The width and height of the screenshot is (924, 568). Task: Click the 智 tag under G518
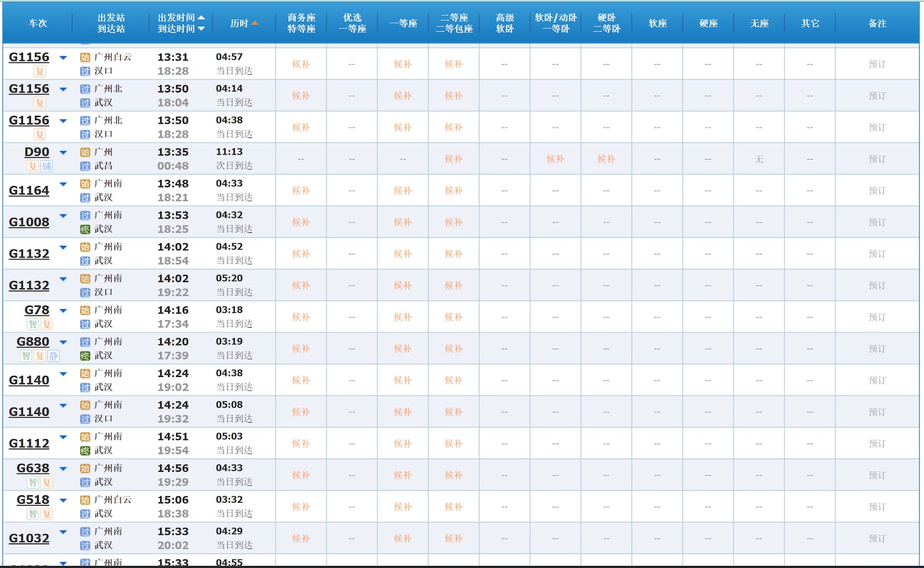coord(33,514)
